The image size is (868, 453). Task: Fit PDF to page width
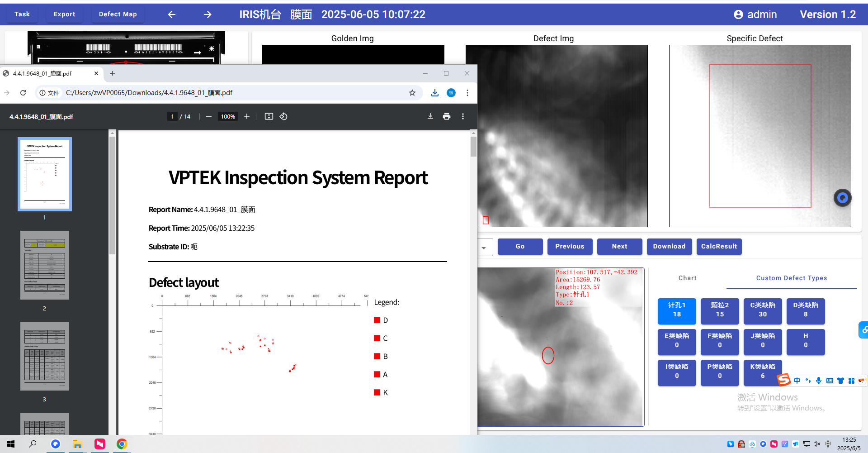269,116
